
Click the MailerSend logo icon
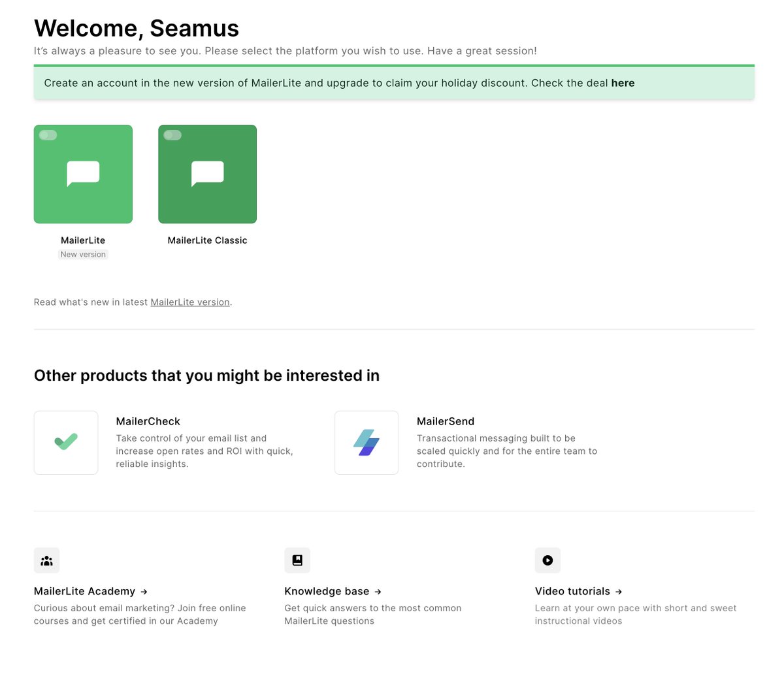click(x=367, y=442)
